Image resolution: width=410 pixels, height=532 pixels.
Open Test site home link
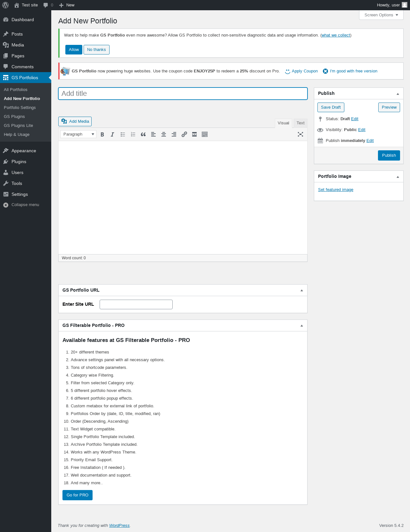click(26, 5)
